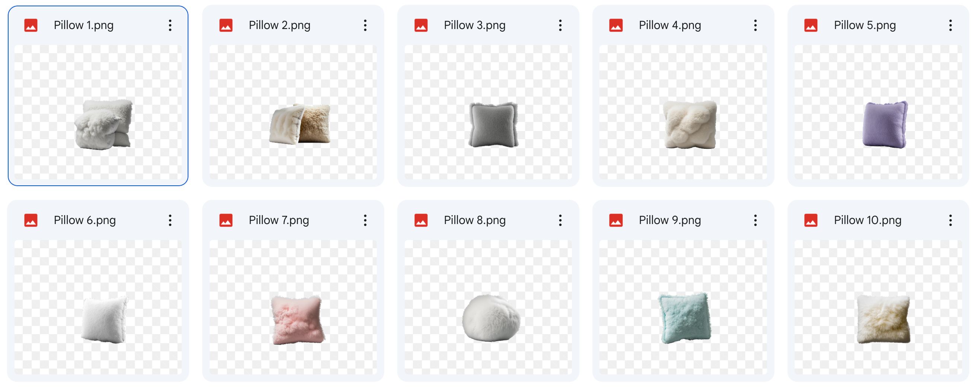The width and height of the screenshot is (980, 390).
Task: Show the options menu of Pillow 10.png
Action: 951,220
